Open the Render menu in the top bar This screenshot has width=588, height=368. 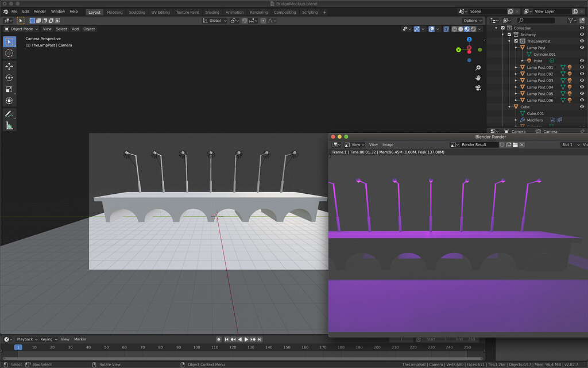pyautogui.click(x=40, y=11)
